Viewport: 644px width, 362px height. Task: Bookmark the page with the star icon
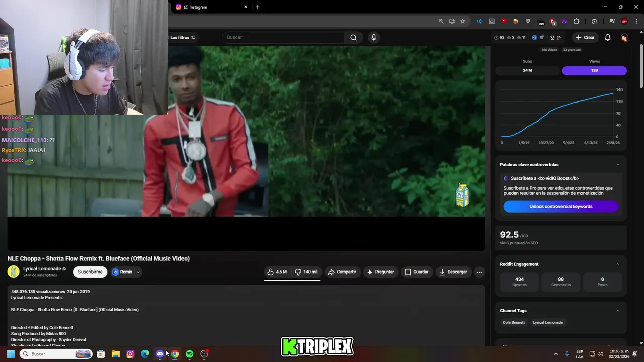tap(463, 21)
